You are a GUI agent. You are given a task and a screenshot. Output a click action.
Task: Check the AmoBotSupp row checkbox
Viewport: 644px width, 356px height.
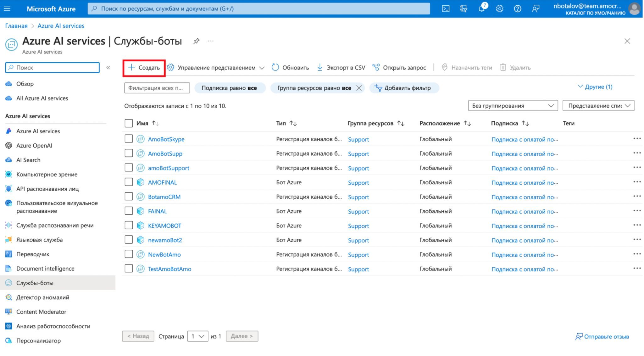tap(129, 153)
